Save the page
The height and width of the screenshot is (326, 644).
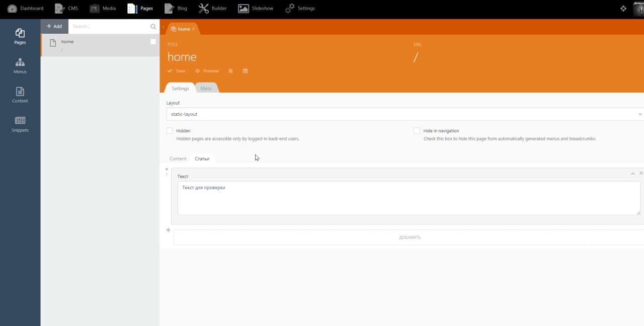[177, 71]
